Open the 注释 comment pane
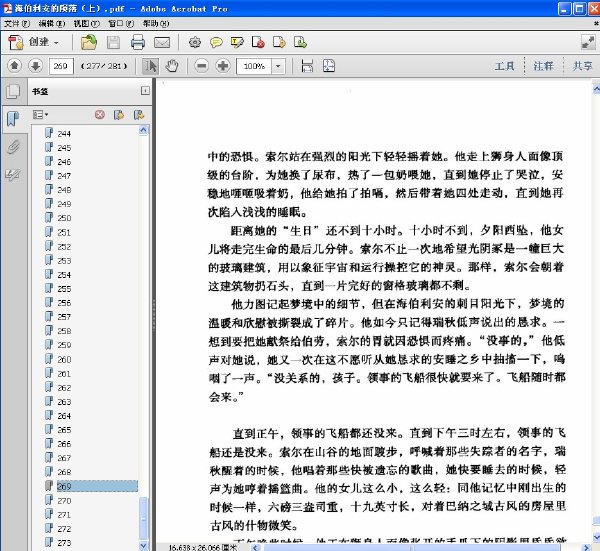The image size is (600, 551). pyautogui.click(x=543, y=66)
